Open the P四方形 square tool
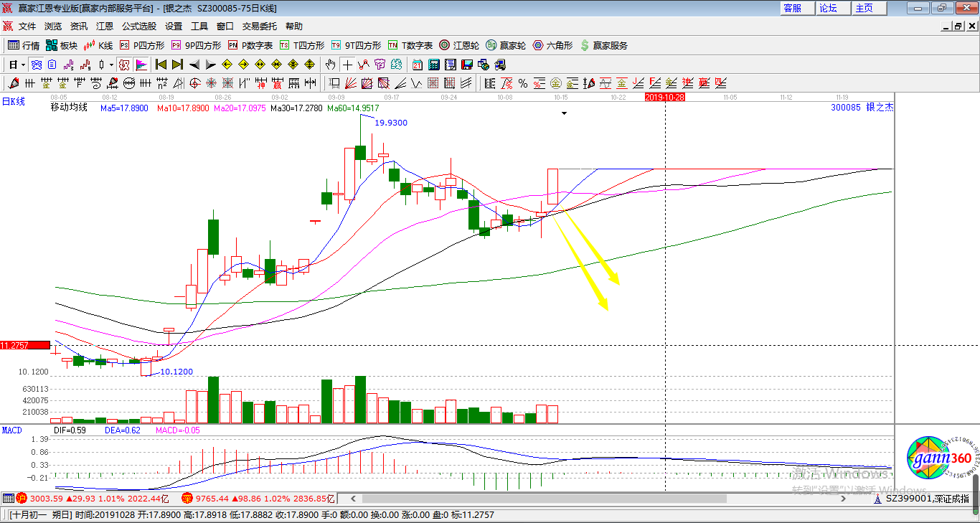980x523 pixels. 141,45
